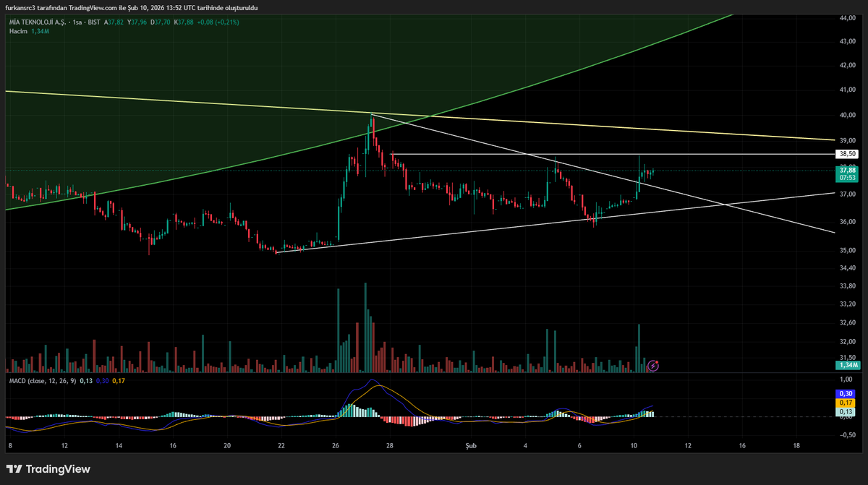This screenshot has height=485, width=868.
Task: Select the open value A37,82
Action: (114, 22)
